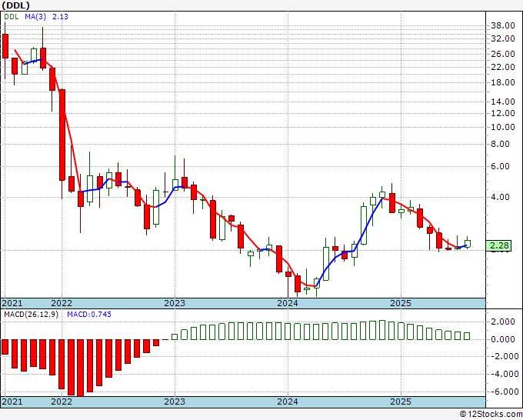Click the (DDL) chart title
This screenshot has height=420, width=523.
click(x=15, y=5)
